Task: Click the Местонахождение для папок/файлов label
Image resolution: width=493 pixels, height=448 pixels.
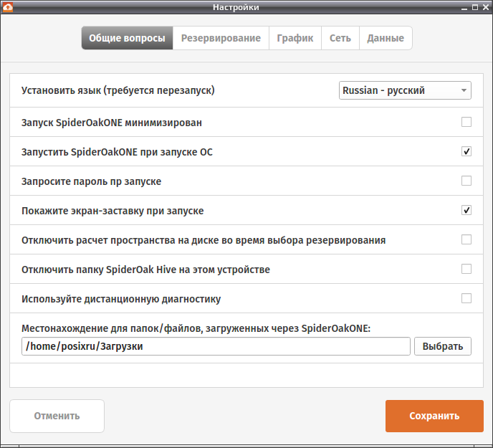Action: point(196,328)
